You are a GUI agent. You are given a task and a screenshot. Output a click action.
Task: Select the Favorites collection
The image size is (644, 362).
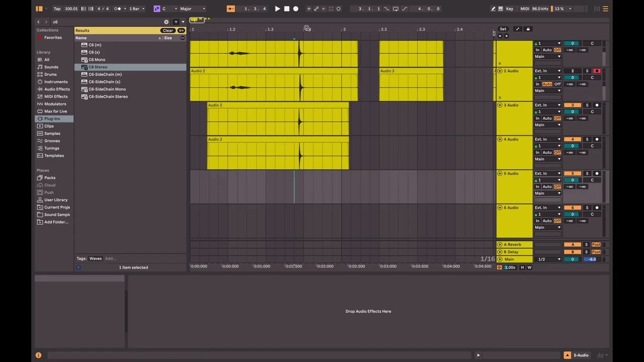[x=53, y=37]
